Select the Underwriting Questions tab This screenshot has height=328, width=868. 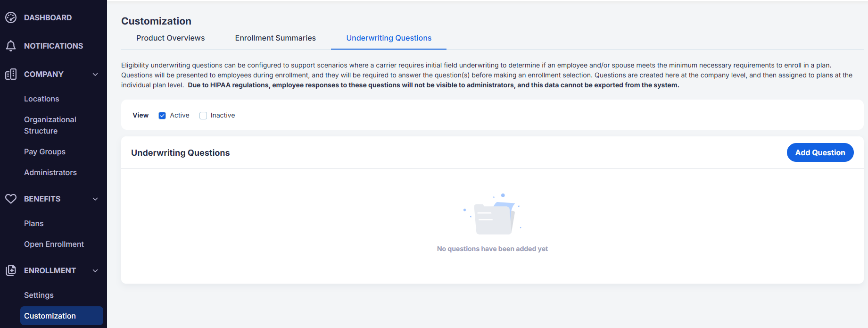pyautogui.click(x=389, y=38)
